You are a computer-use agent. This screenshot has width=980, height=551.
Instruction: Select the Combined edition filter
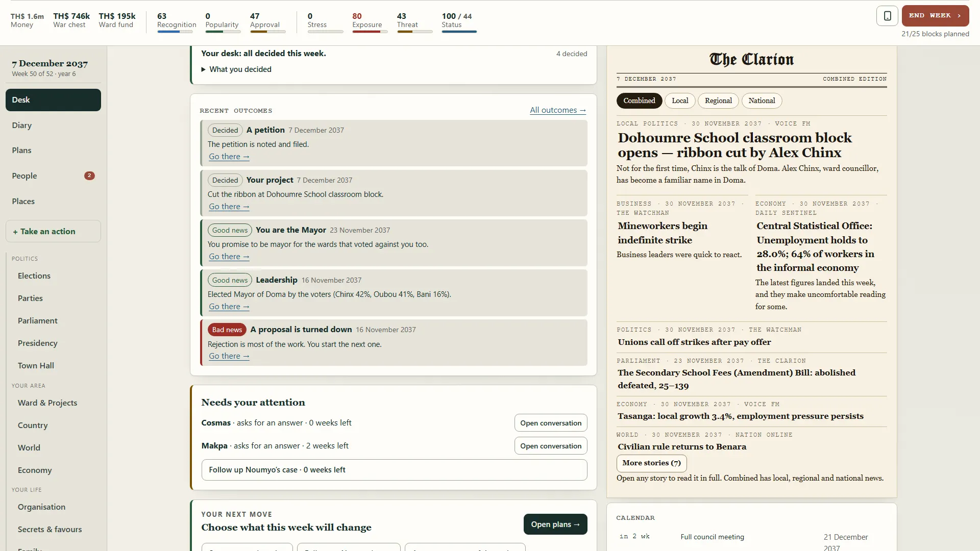639,101
